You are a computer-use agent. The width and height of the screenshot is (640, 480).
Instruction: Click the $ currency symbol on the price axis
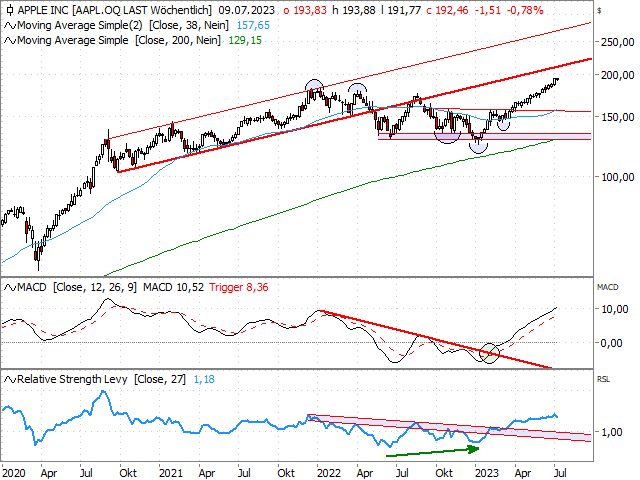599,11
